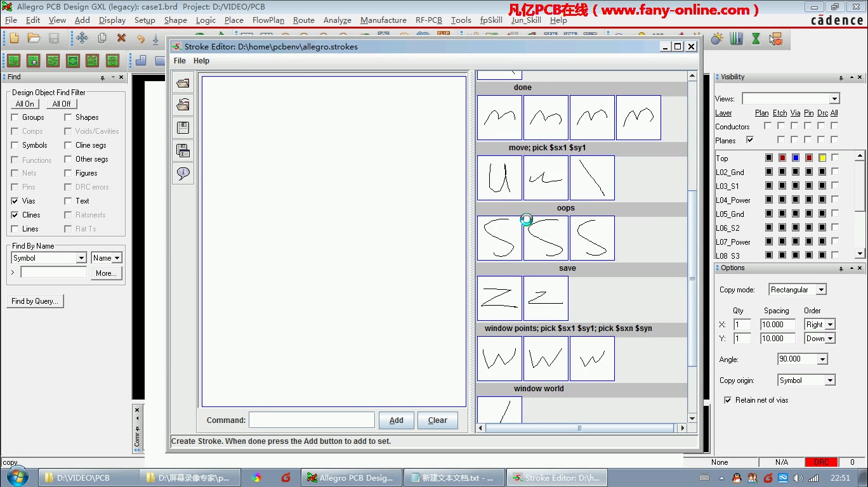
Task: Click the cursor-with-red-box icon in top-right toolbar
Action: 775,39
